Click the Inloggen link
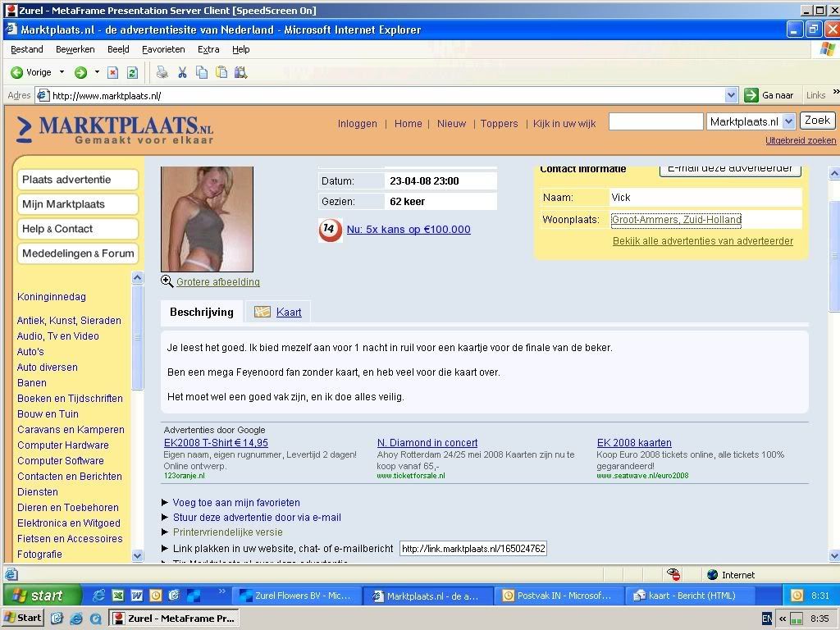This screenshot has height=630, width=840. tap(358, 124)
